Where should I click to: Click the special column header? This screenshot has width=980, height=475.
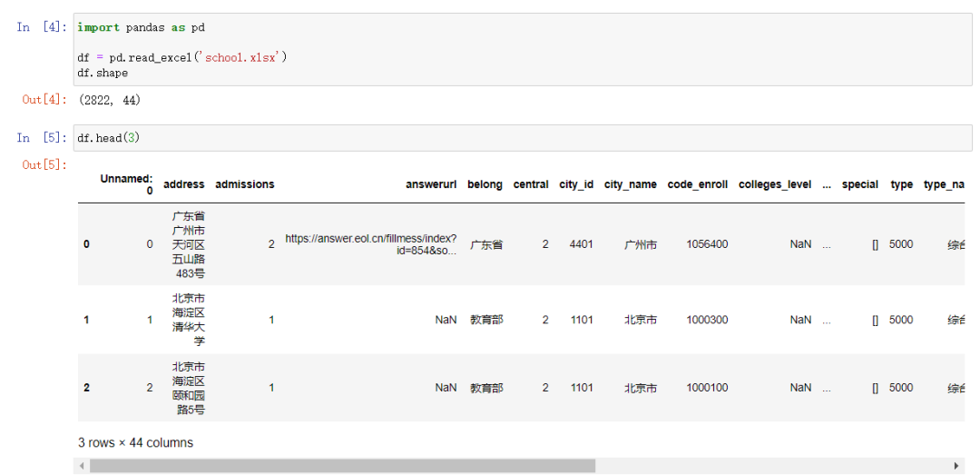point(860,184)
